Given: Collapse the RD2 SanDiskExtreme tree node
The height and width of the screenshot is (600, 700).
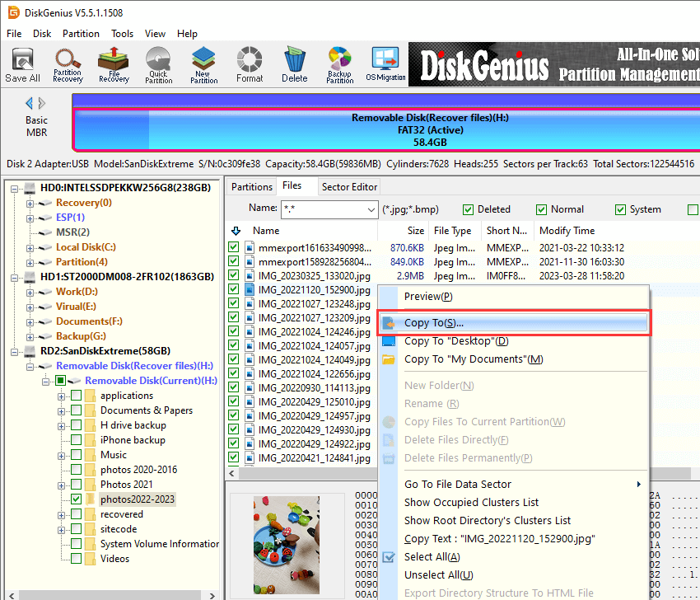Looking at the screenshot, I should [x=14, y=352].
